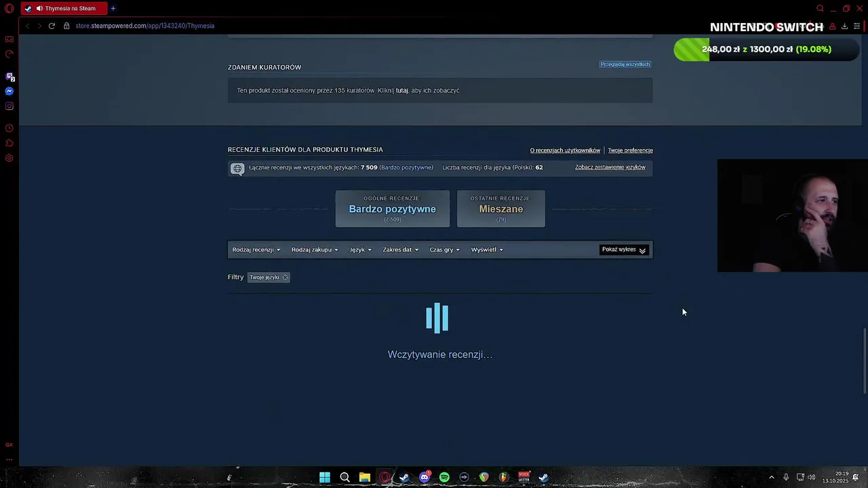Open system tray microphone icon

[786, 477]
